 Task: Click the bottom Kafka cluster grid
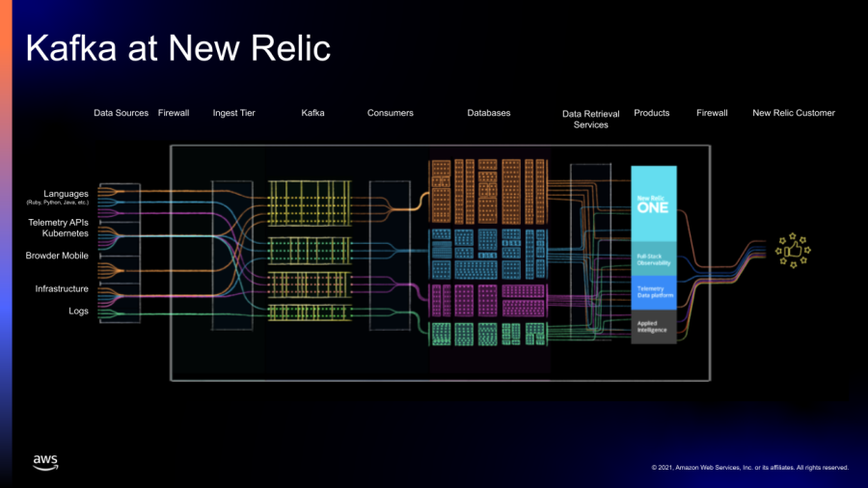pos(310,312)
